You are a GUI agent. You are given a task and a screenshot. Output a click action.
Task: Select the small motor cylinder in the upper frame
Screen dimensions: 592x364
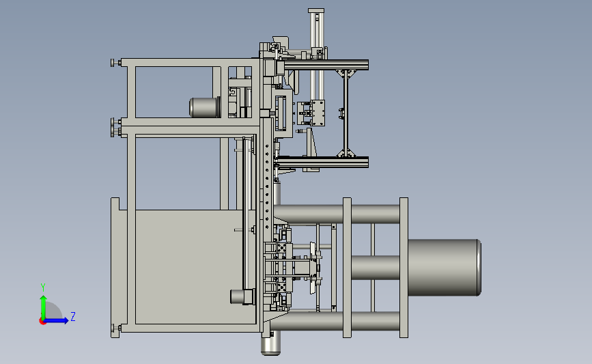(x=204, y=108)
